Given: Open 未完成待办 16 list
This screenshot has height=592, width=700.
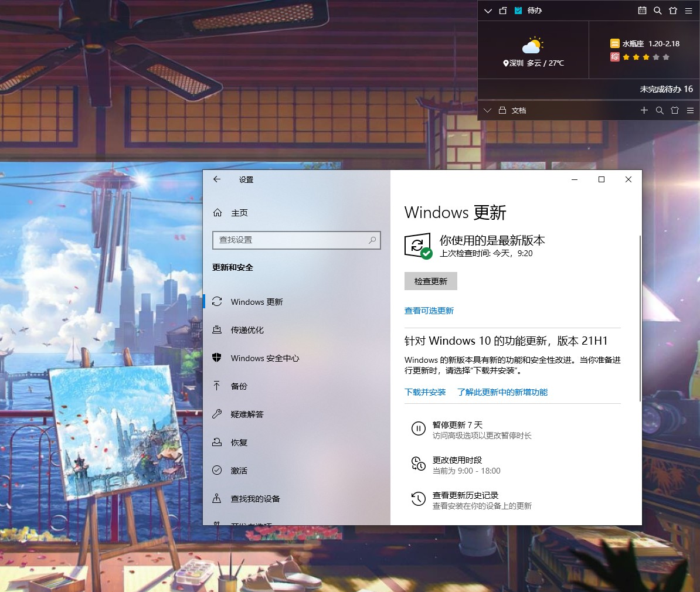Looking at the screenshot, I should (x=666, y=89).
